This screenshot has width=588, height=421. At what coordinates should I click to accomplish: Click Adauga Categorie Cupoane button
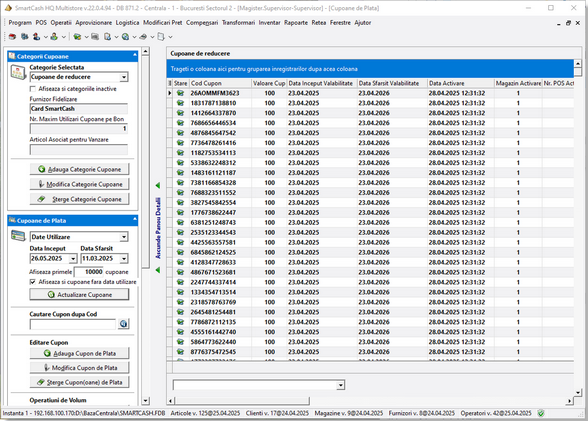pyautogui.click(x=79, y=169)
